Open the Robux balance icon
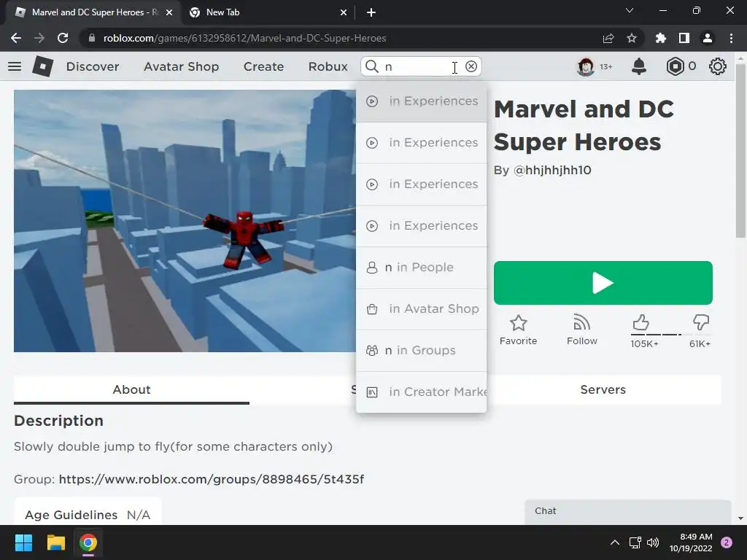747x560 pixels. click(675, 66)
